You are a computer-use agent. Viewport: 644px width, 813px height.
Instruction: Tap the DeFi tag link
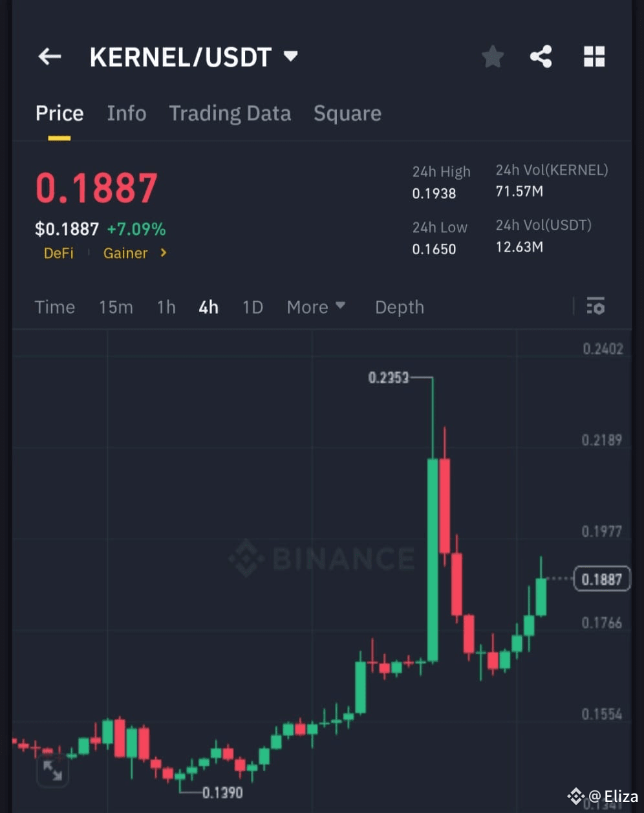[x=59, y=254]
